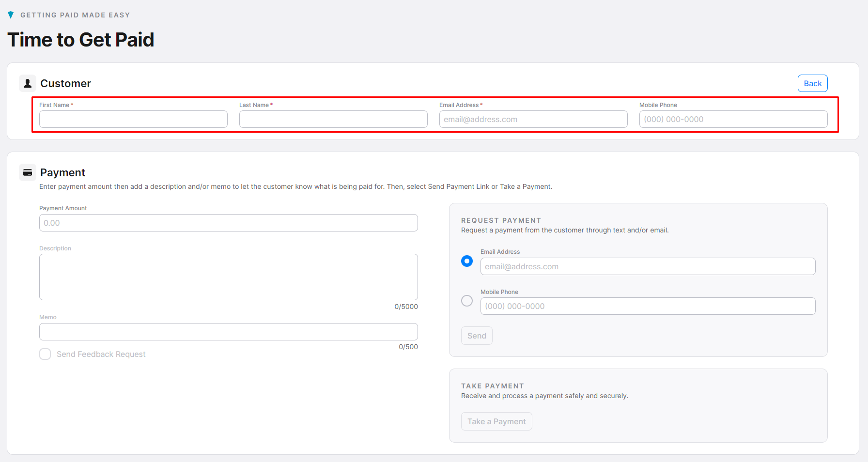Click into the Last Name field

(333, 119)
